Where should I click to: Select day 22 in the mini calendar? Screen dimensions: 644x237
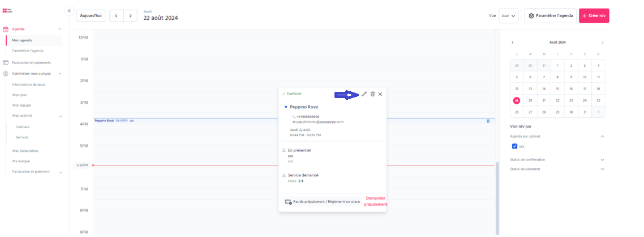557,100
